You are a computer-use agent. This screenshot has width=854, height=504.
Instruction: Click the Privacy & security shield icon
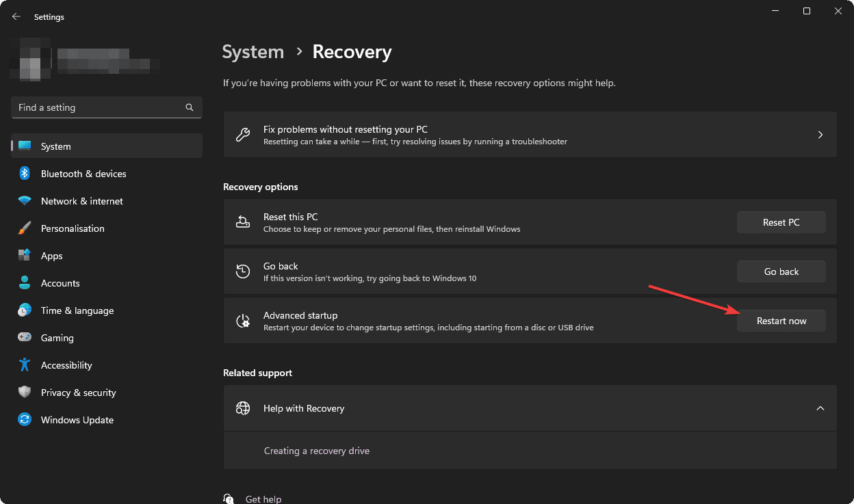click(x=25, y=393)
